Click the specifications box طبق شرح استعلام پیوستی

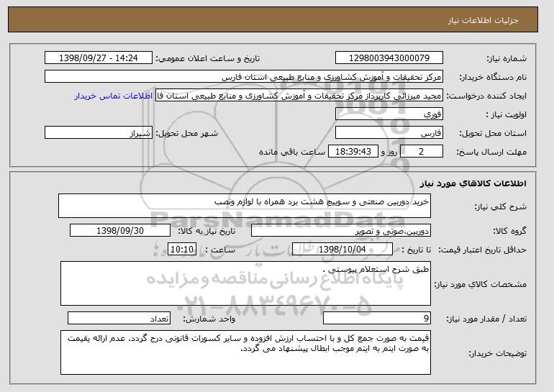245,283
